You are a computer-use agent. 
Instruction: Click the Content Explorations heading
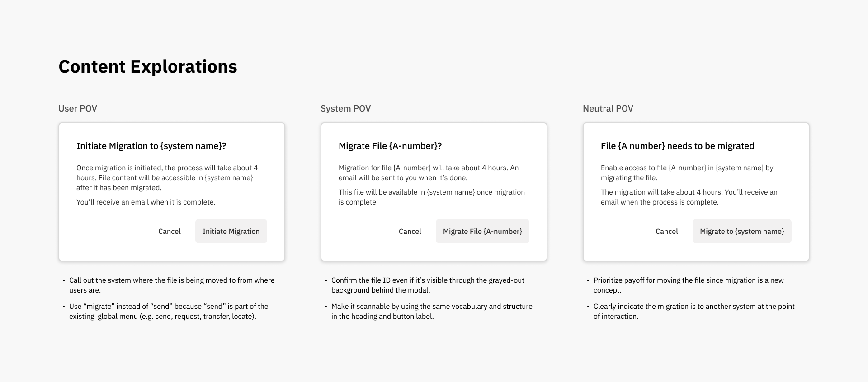[147, 67]
